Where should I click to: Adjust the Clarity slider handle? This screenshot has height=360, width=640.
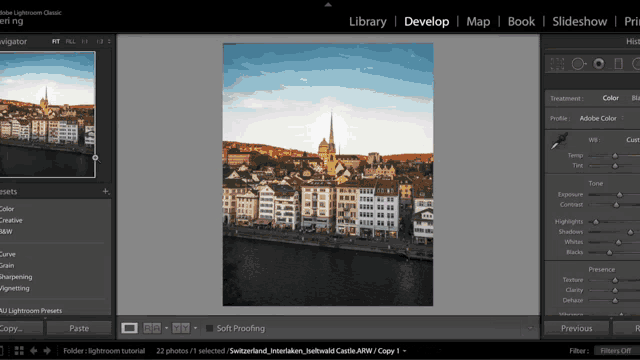tap(615, 291)
